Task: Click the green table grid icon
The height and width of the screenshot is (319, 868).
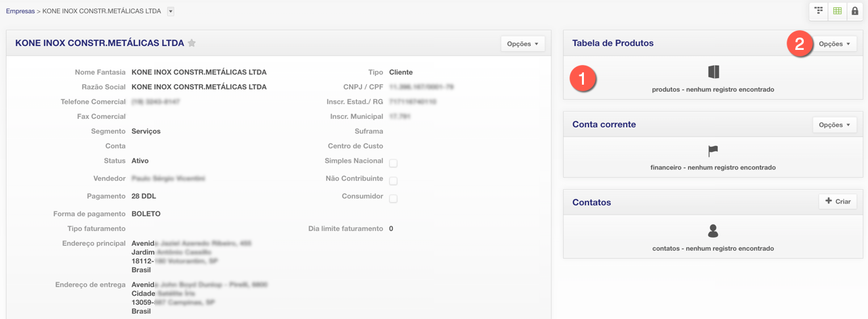Action: (x=837, y=11)
